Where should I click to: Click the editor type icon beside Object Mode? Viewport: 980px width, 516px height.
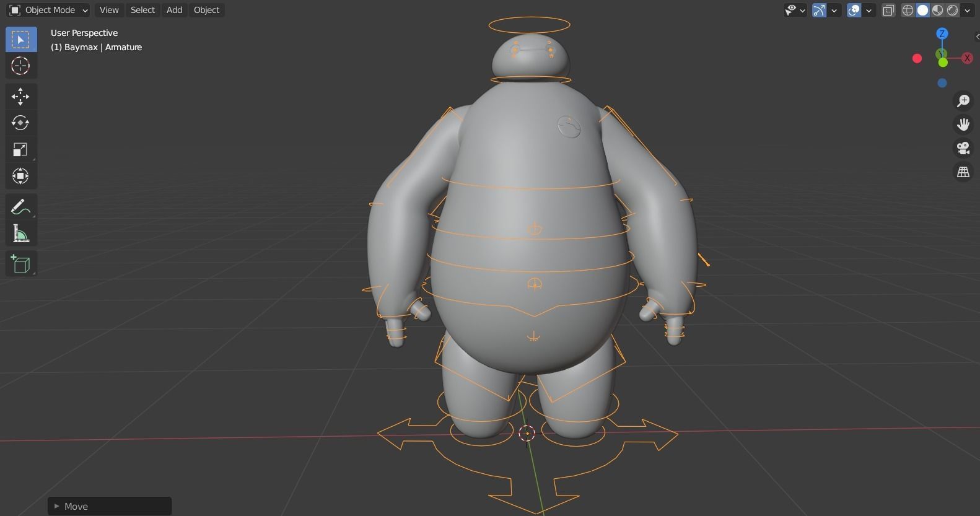(x=15, y=10)
